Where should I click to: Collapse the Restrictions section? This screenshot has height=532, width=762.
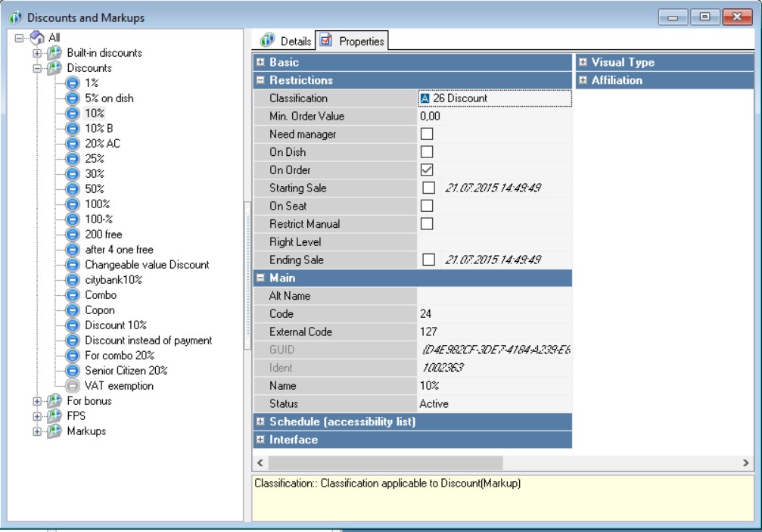(x=260, y=80)
